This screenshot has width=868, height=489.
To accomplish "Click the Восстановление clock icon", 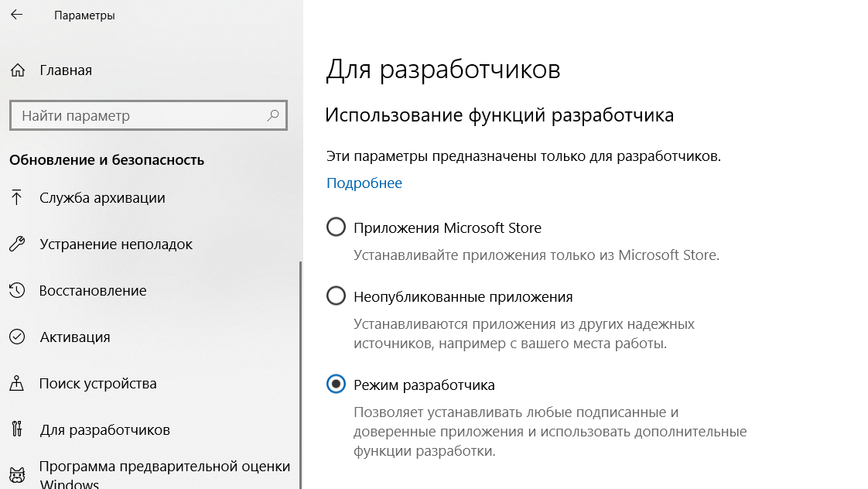I will (17, 290).
